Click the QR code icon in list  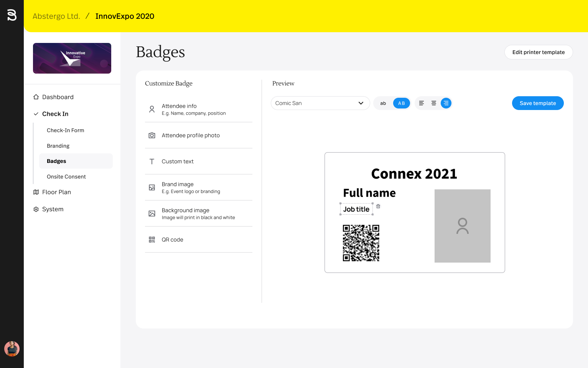pyautogui.click(x=152, y=240)
